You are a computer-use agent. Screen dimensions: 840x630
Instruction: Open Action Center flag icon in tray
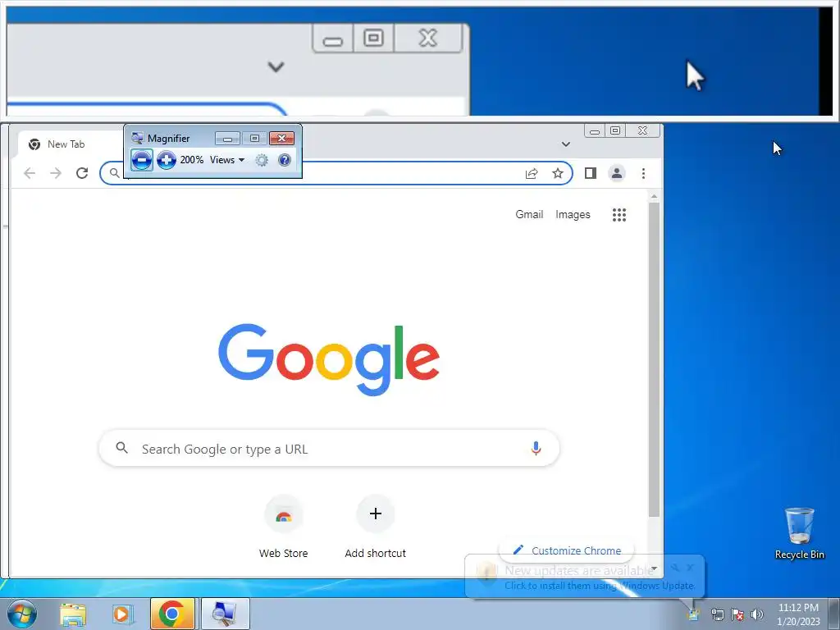click(x=737, y=614)
